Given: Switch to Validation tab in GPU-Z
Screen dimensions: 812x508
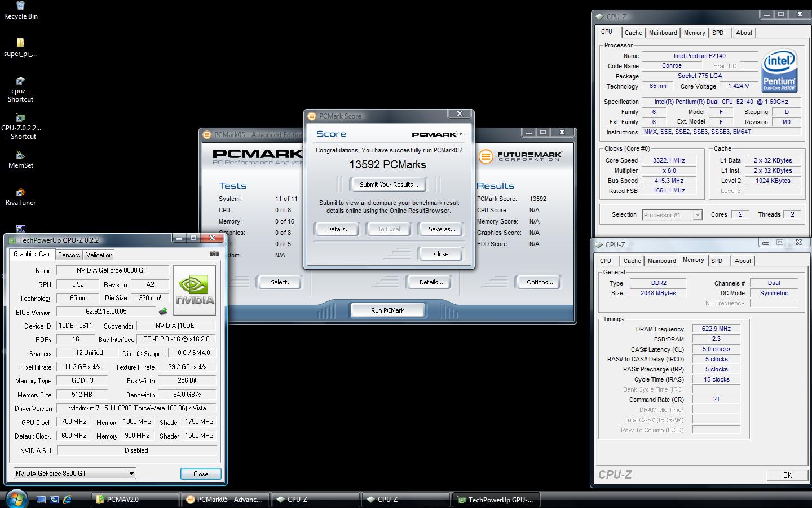Looking at the screenshot, I should pos(99,255).
